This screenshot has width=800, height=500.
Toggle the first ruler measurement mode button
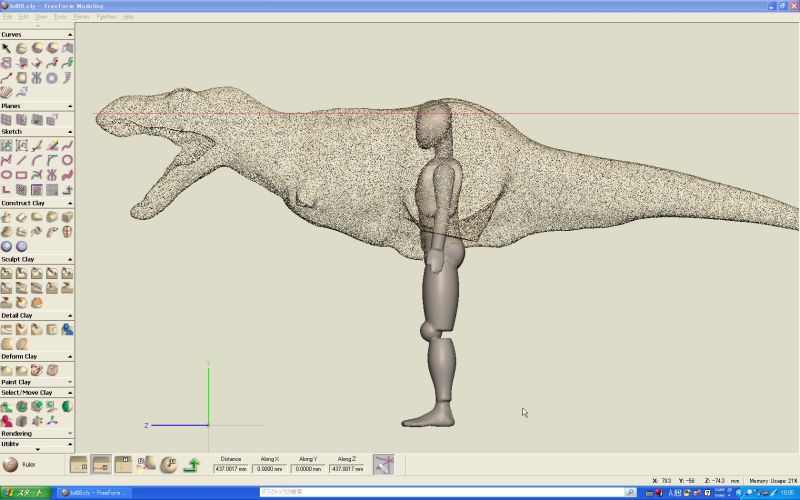(x=79, y=464)
